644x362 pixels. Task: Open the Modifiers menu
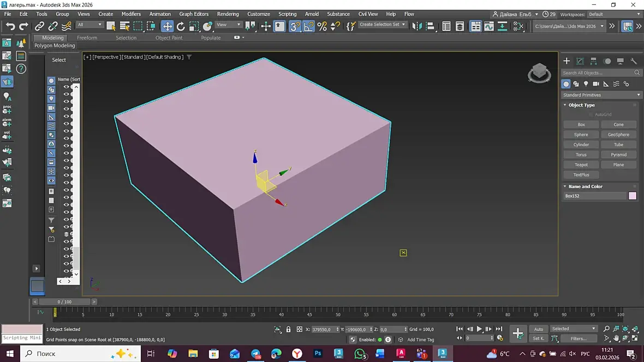coord(131,14)
